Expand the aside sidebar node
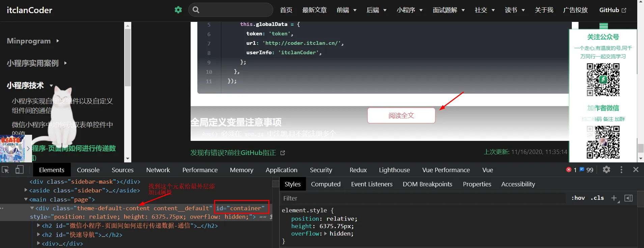The image size is (644, 248). click(26, 190)
